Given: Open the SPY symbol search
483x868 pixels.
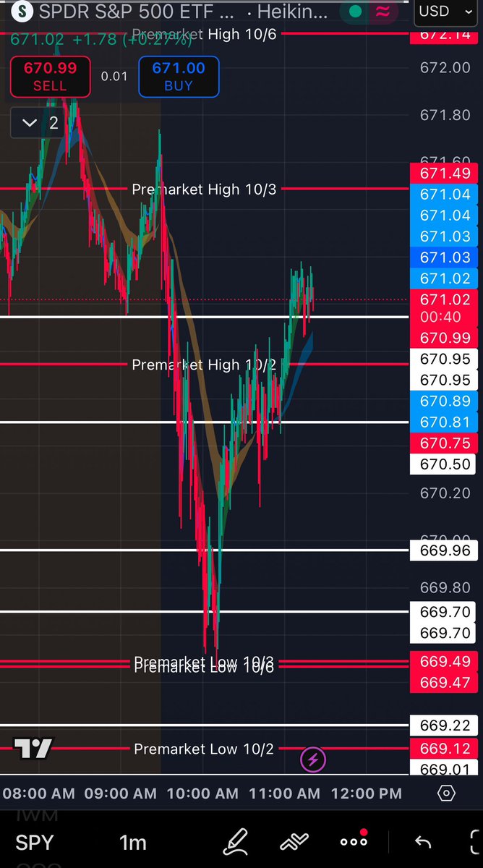Looking at the screenshot, I should [35, 843].
